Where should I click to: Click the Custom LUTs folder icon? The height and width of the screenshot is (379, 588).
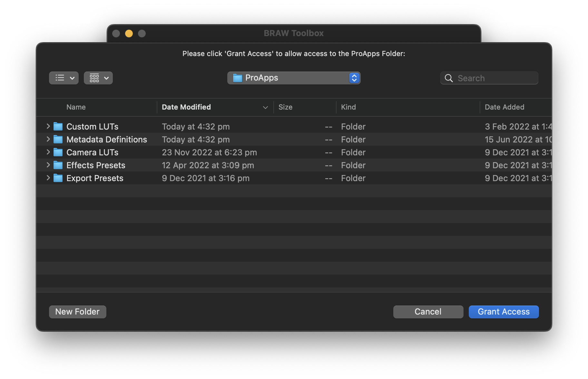click(x=58, y=127)
